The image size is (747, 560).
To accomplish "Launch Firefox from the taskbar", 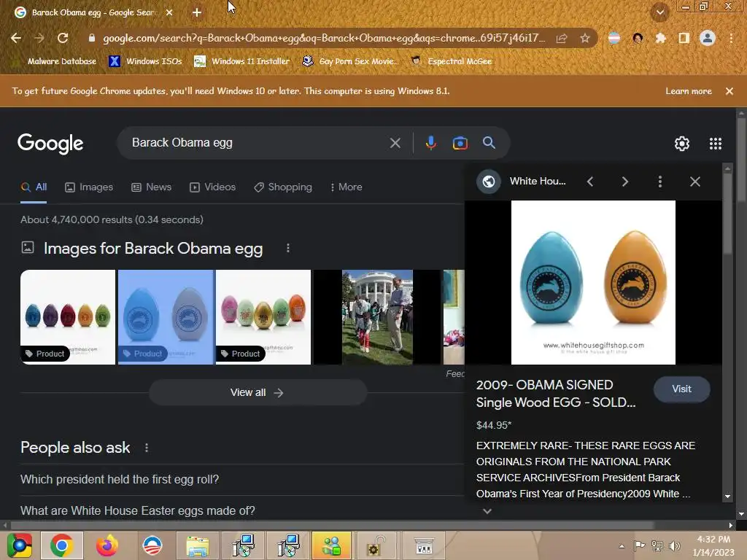I will [107, 545].
